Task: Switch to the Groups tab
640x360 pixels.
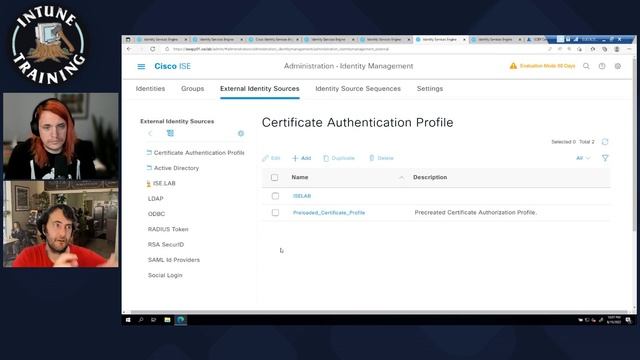Action: [x=193, y=89]
